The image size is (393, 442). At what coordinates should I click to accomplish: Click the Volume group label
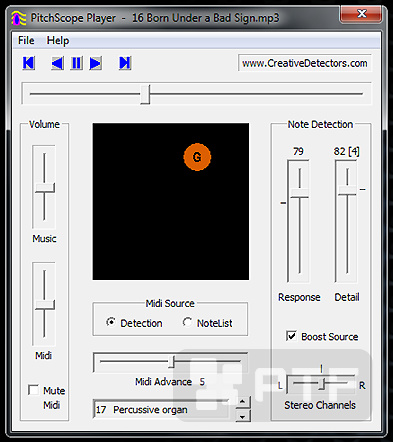[44, 124]
